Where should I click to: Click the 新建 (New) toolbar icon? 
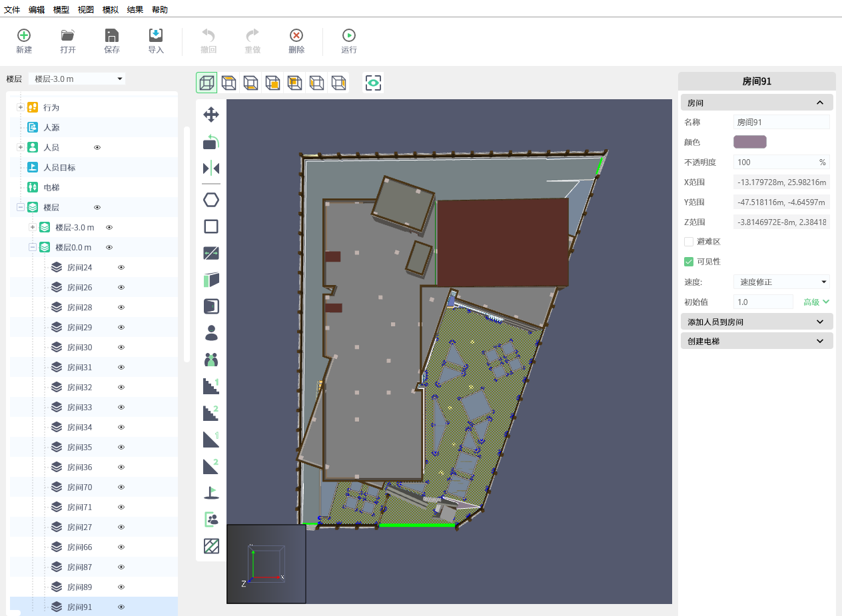click(x=24, y=35)
